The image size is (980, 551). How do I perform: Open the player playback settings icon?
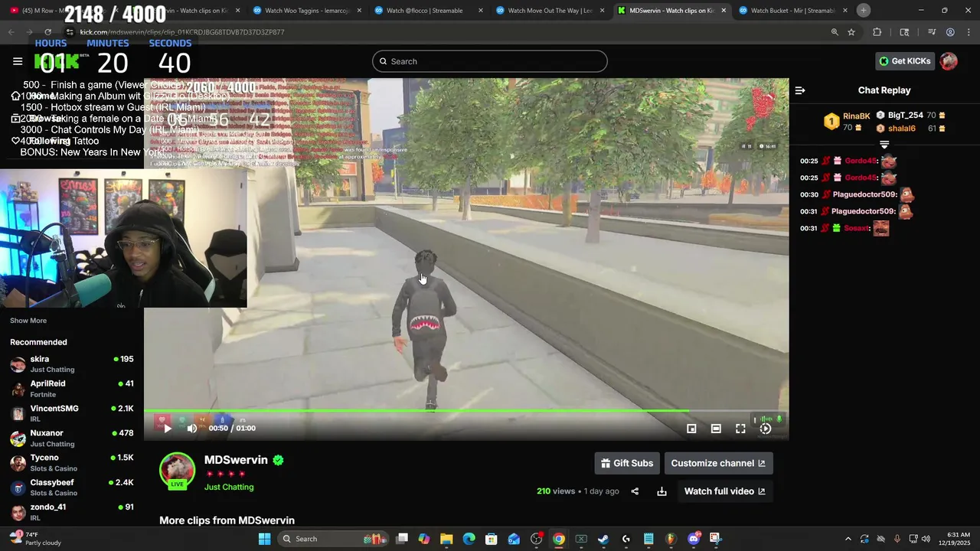765,429
